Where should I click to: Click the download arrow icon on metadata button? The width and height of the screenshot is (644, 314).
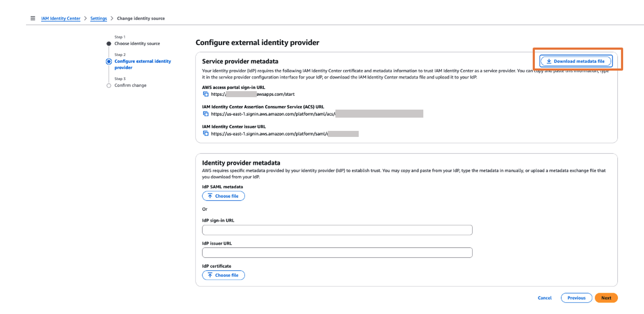[x=549, y=61]
